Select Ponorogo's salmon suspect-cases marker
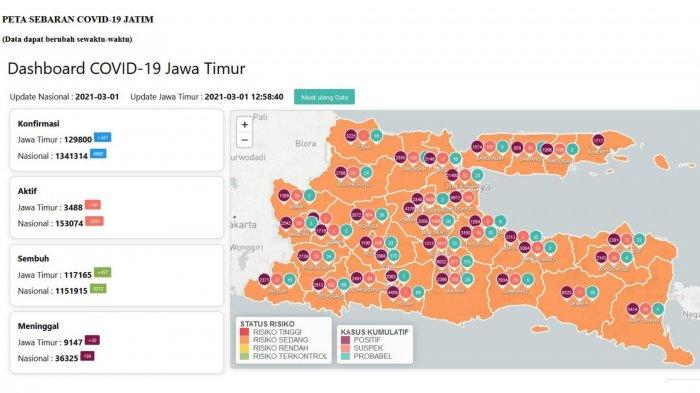Viewport: 700px width, 393px height. (316, 256)
